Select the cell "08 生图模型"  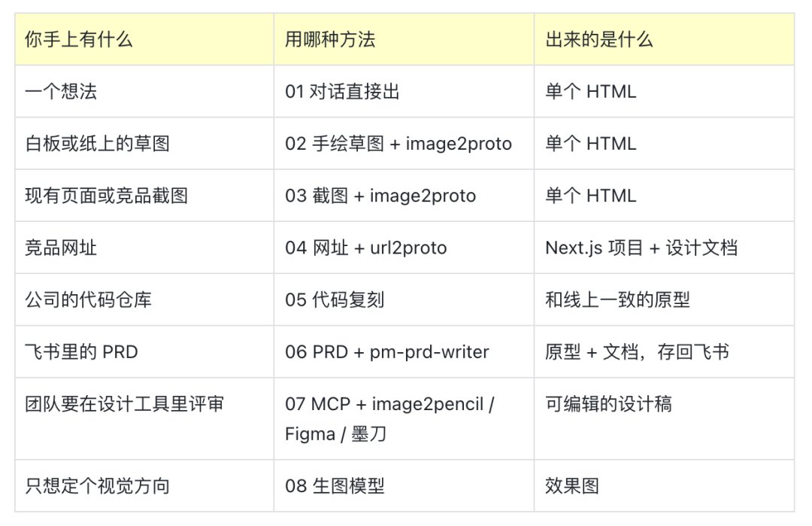pos(404,486)
